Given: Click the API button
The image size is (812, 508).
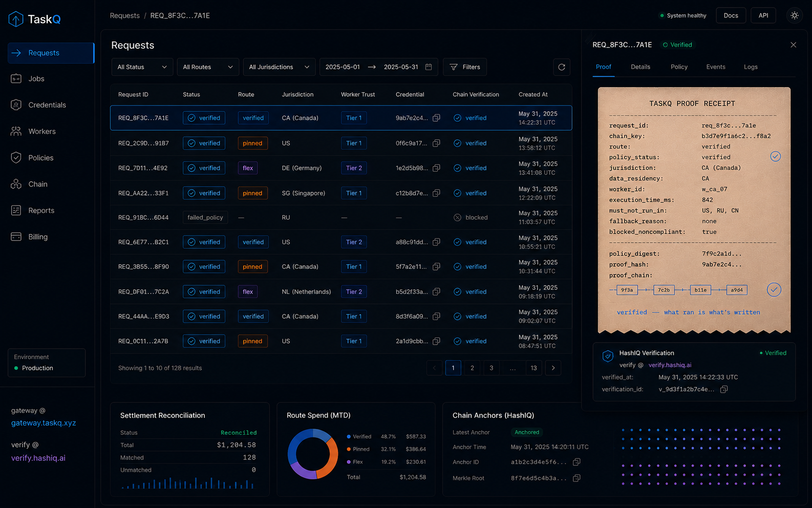Looking at the screenshot, I should pos(763,15).
